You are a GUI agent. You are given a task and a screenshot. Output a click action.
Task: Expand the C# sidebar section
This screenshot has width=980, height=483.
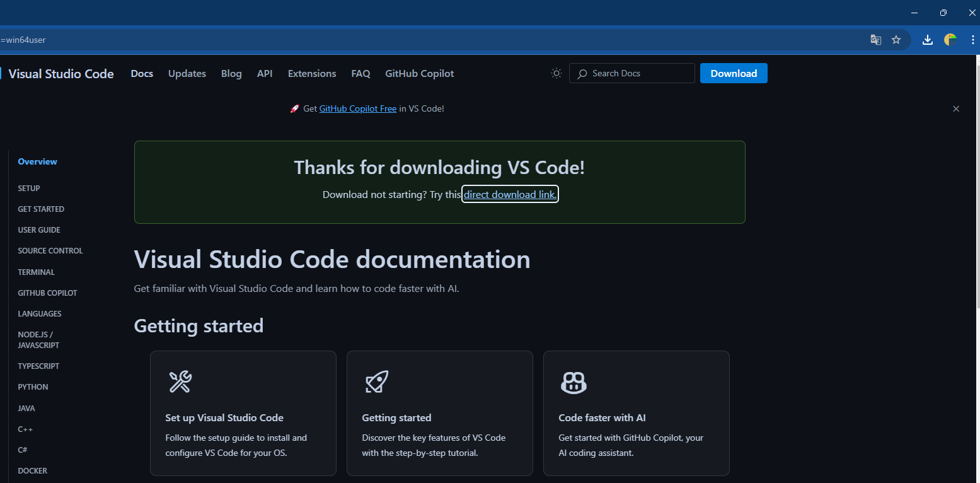pos(23,450)
